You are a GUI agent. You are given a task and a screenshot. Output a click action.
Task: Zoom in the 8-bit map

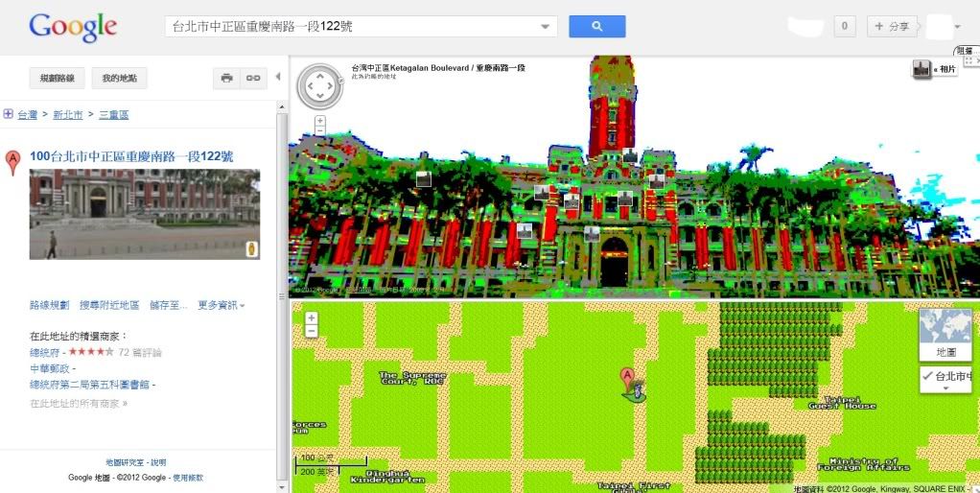pyautogui.click(x=312, y=318)
